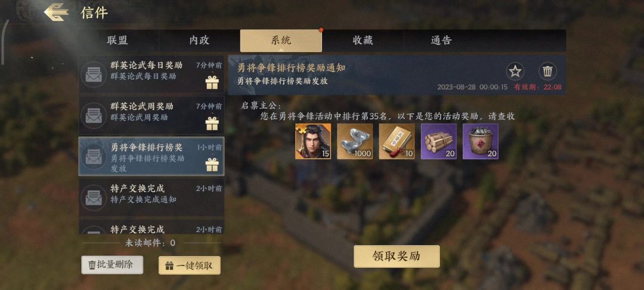Click gift box on 群英论武每日奖励 mail
The image size is (644, 290).
tap(212, 82)
